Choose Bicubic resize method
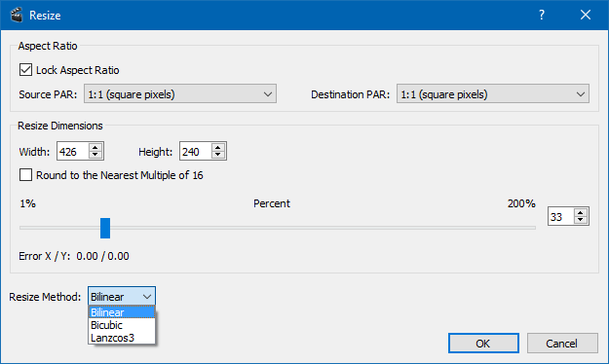609x364 pixels. [122, 325]
